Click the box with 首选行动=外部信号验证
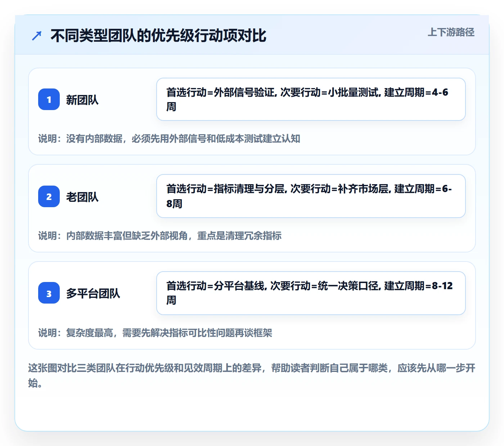 pyautogui.click(x=311, y=99)
